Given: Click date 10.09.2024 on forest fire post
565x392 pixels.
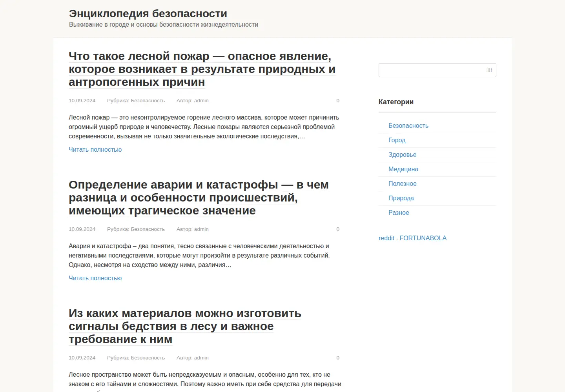Looking at the screenshot, I should [82, 101].
